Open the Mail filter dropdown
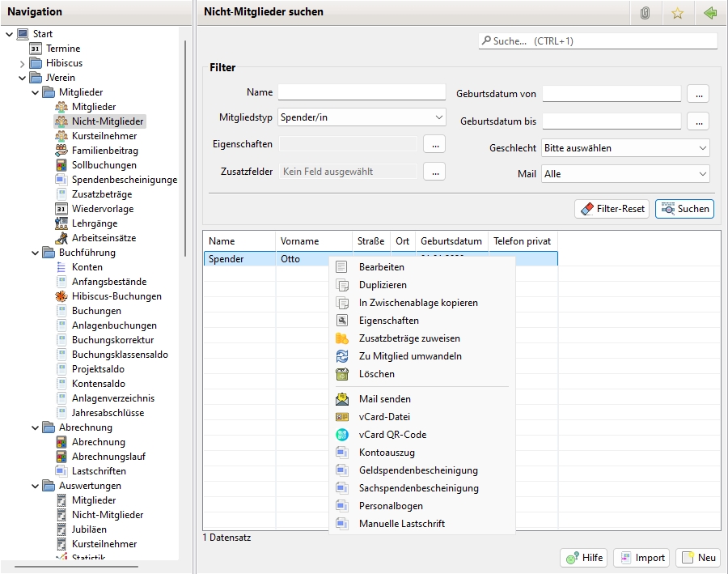Image resolution: width=728 pixels, height=574 pixels. (625, 174)
